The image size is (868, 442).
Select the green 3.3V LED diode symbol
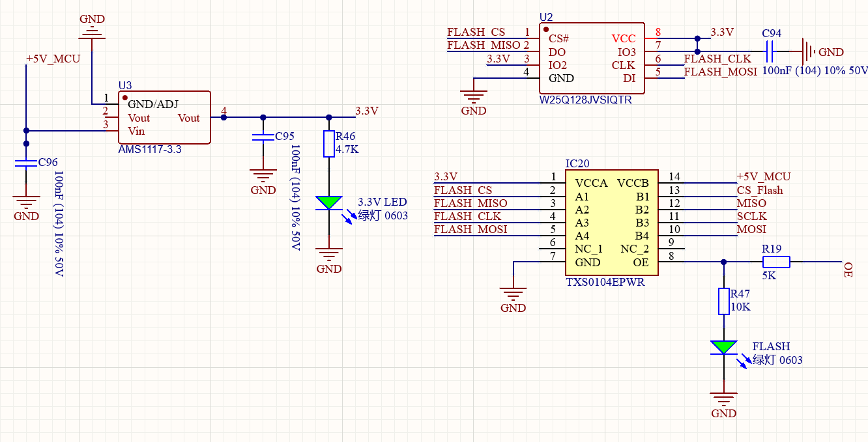click(x=329, y=202)
